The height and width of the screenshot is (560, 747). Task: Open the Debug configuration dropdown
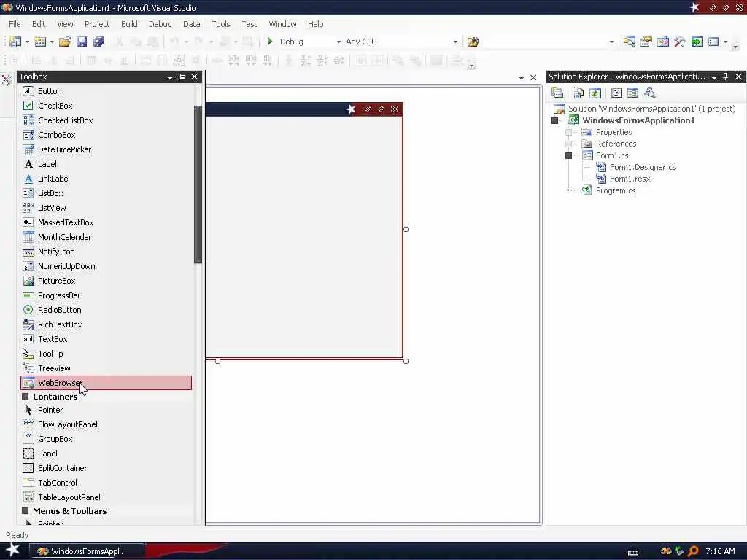(338, 42)
